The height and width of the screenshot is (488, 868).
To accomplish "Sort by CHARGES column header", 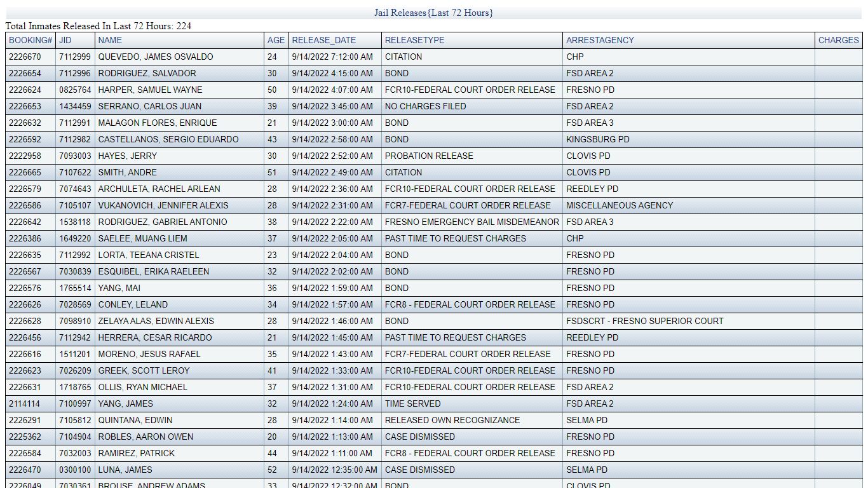I will click(838, 40).
